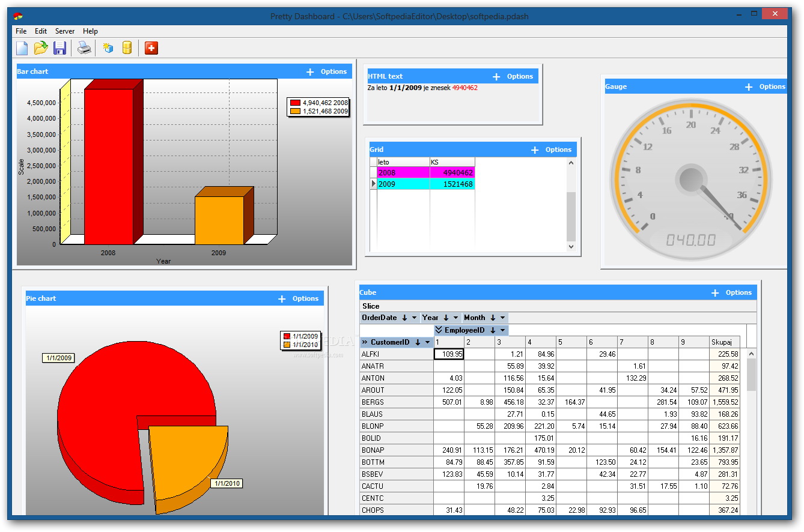Click the orange 1/1/2010 swatch in pie legend
Image resolution: width=804 pixels, height=532 pixels.
(287, 345)
